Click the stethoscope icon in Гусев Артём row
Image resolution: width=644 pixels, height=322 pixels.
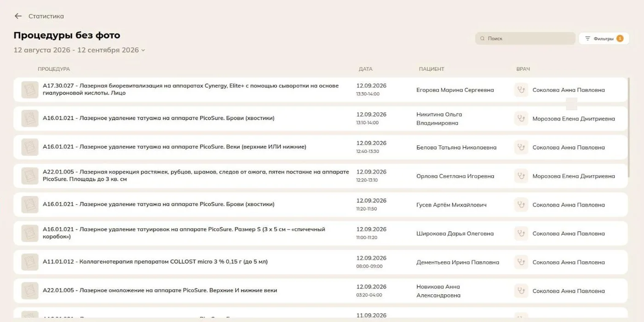tap(521, 205)
